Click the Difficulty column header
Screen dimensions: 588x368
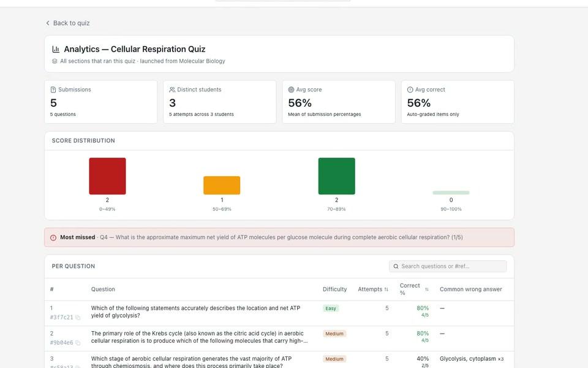pyautogui.click(x=335, y=289)
